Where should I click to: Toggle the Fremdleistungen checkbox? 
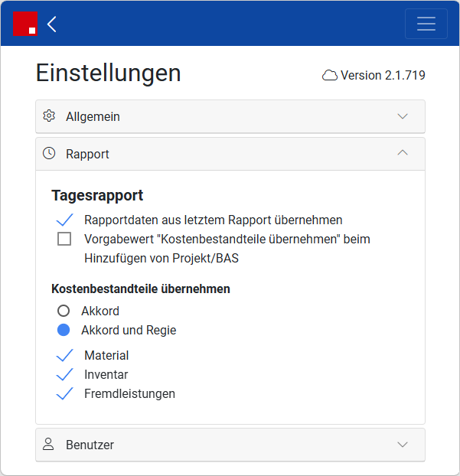[x=64, y=393]
